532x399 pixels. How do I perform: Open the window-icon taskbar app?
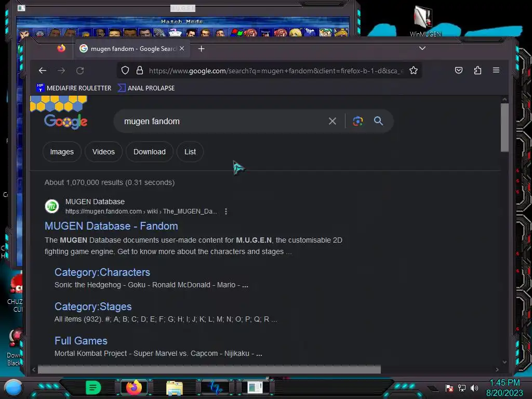click(x=255, y=388)
